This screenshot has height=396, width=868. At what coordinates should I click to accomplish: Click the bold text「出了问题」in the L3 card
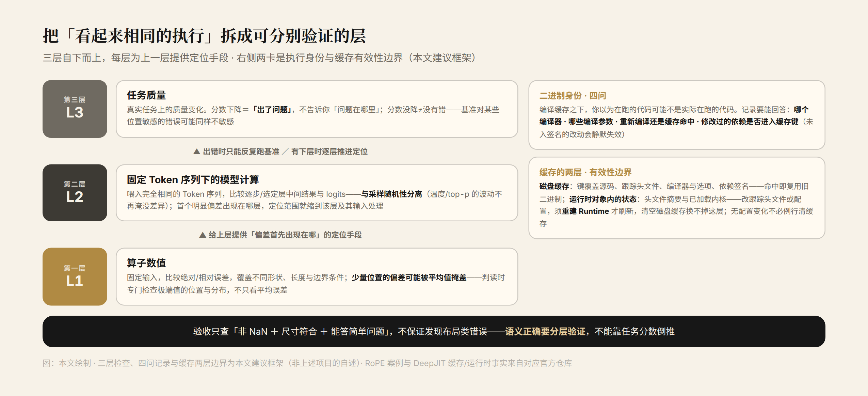[x=273, y=110]
